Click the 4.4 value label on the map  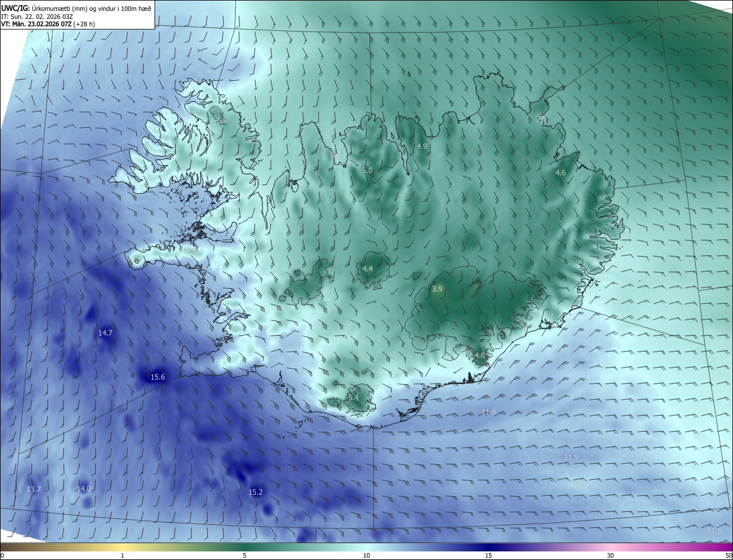click(368, 269)
